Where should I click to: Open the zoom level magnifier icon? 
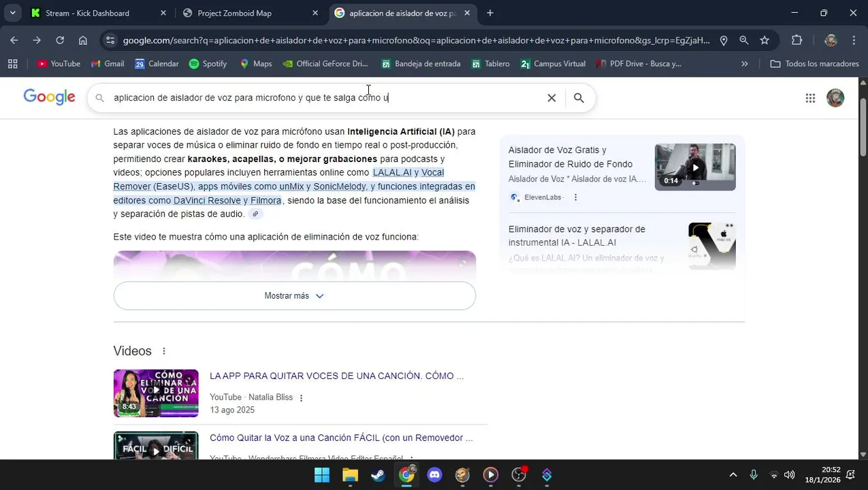[x=744, y=40]
